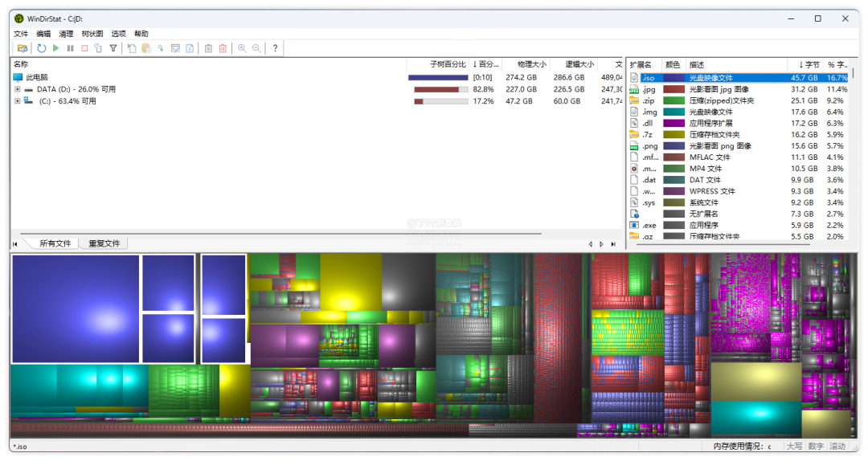Viewport: 868px width, 461px height.
Task: Switch to the 所有文件 tab
Action: tap(55, 243)
